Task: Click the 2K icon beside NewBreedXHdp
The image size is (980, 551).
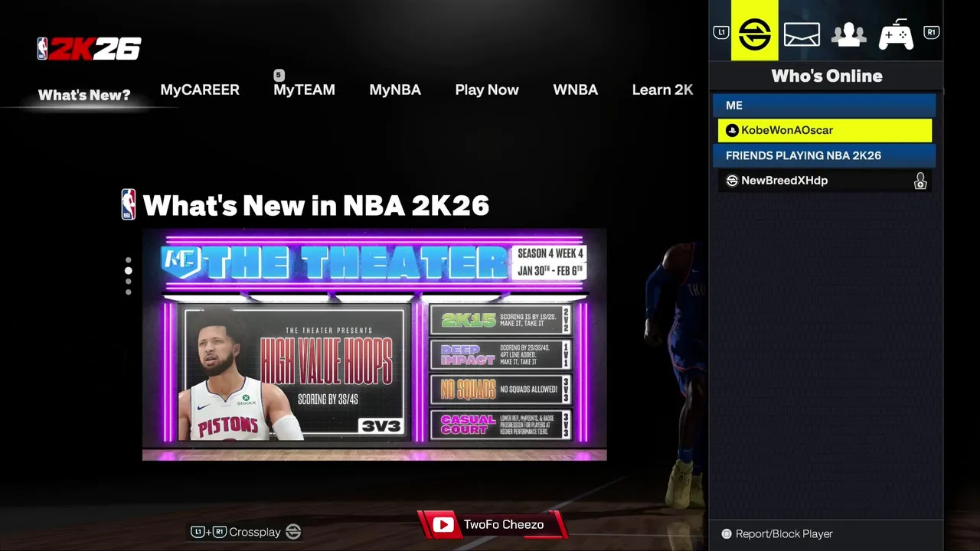Action: (x=732, y=181)
